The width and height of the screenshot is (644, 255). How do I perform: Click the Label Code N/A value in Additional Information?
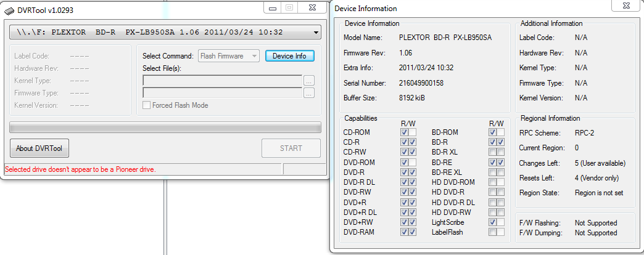point(581,38)
